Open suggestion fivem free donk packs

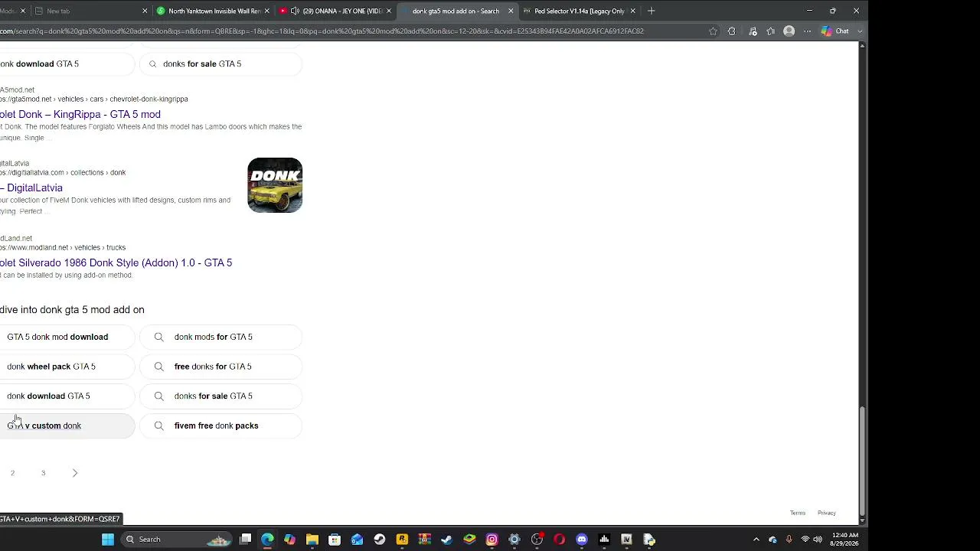coord(220,426)
